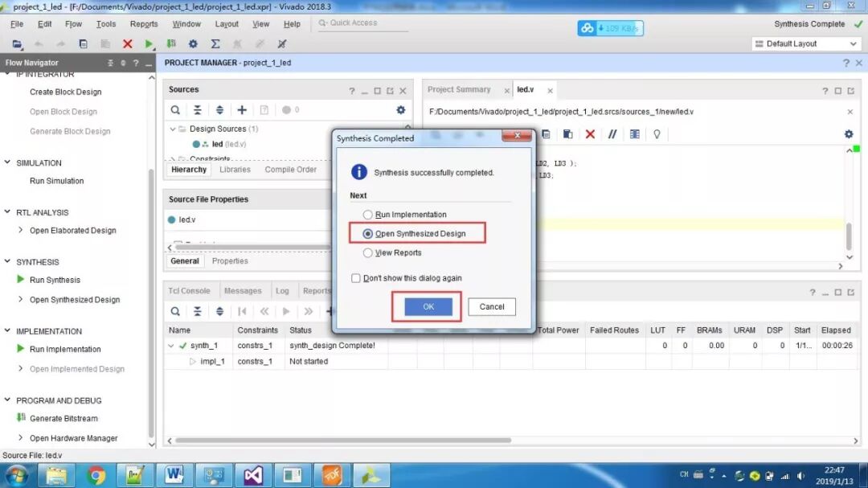
Task: Open Settings gear in main toolbar
Action: [193, 43]
